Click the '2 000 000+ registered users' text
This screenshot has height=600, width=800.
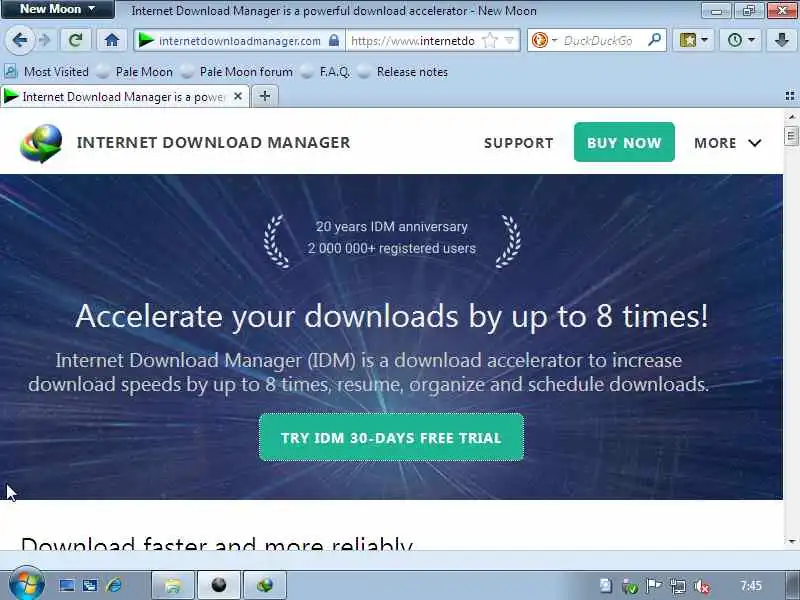(391, 248)
